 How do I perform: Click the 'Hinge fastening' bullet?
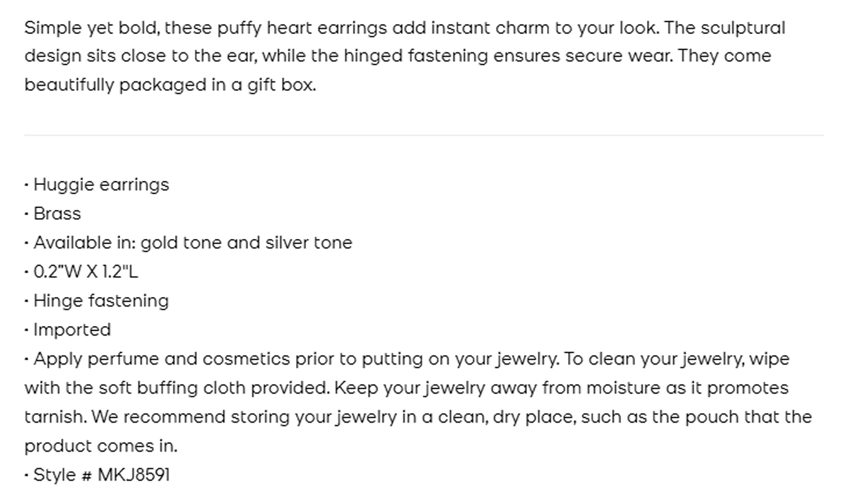coord(101,301)
